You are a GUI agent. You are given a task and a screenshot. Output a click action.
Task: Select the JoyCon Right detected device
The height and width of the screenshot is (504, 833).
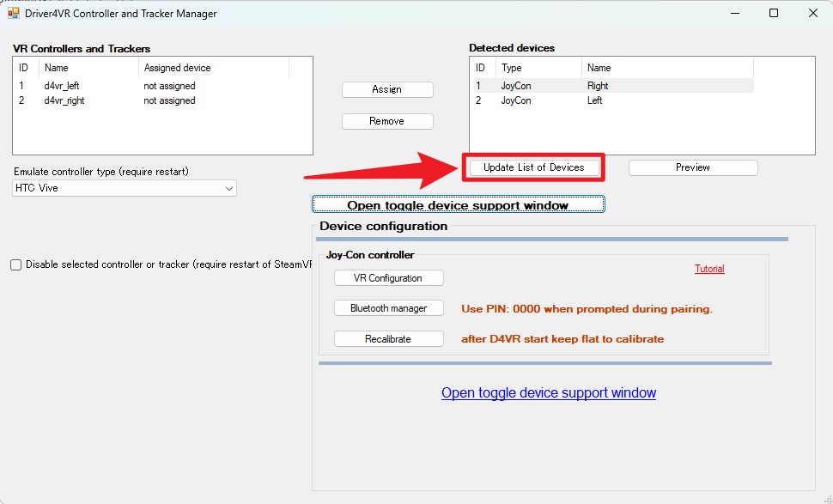tap(614, 86)
